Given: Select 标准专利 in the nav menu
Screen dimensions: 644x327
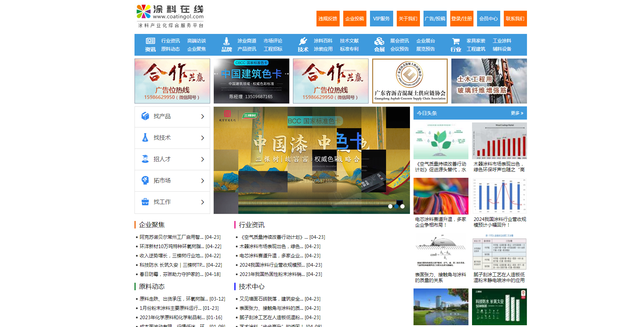Looking at the screenshot, I should point(349,49).
